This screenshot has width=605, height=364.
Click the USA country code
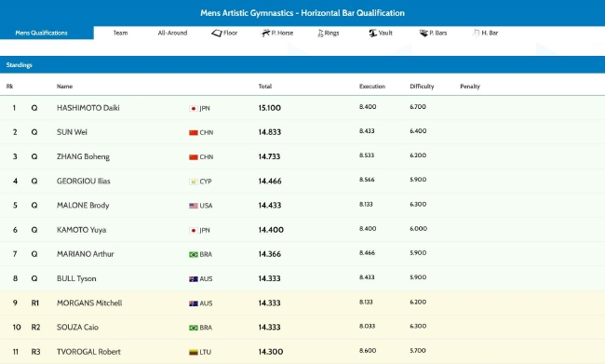click(x=206, y=206)
